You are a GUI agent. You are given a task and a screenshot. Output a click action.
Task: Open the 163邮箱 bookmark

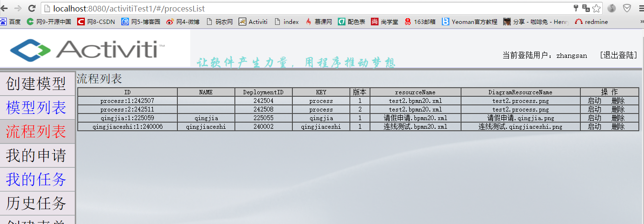click(x=420, y=22)
